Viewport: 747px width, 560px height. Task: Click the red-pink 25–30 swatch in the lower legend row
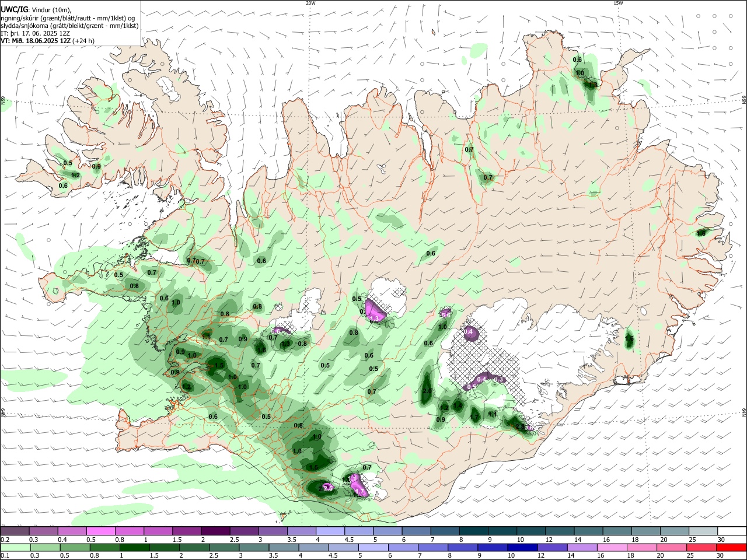click(700, 548)
